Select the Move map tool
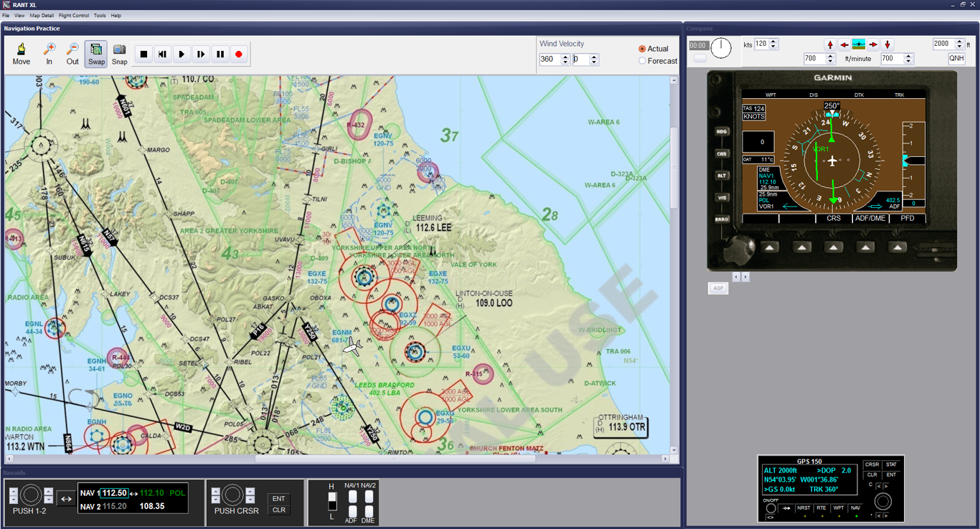980x529 pixels. click(22, 54)
